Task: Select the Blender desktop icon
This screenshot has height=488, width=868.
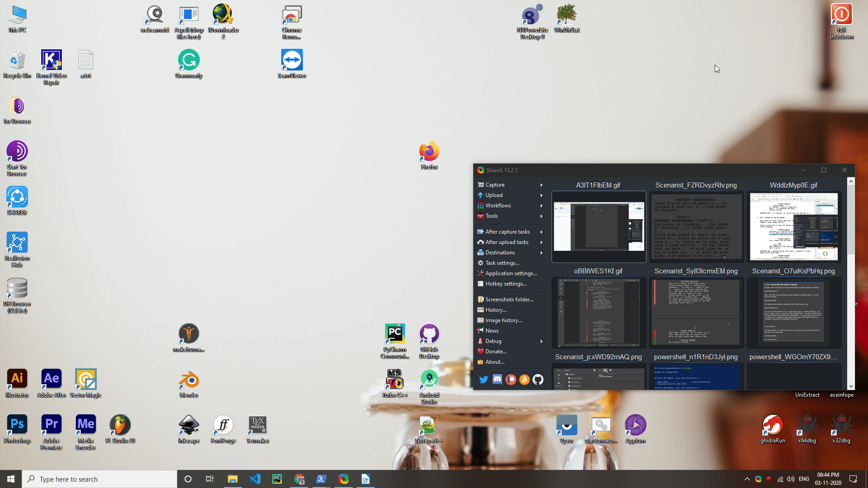Action: [x=189, y=381]
